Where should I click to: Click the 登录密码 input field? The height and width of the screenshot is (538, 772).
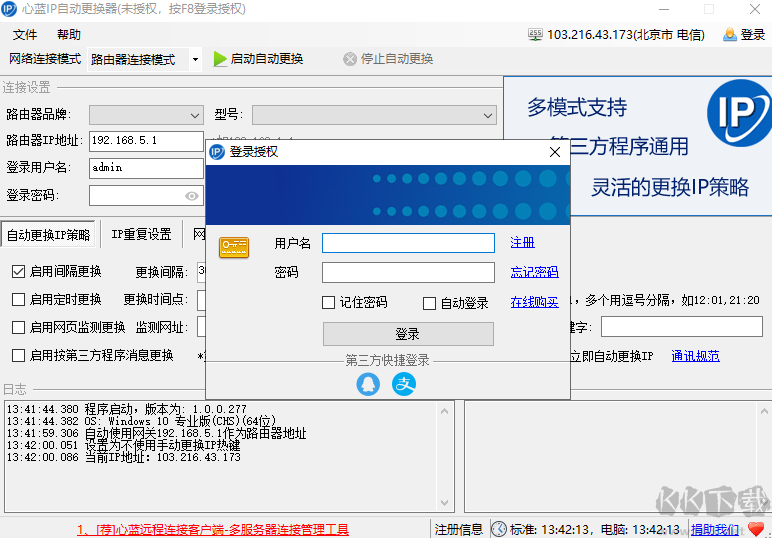click(146, 196)
